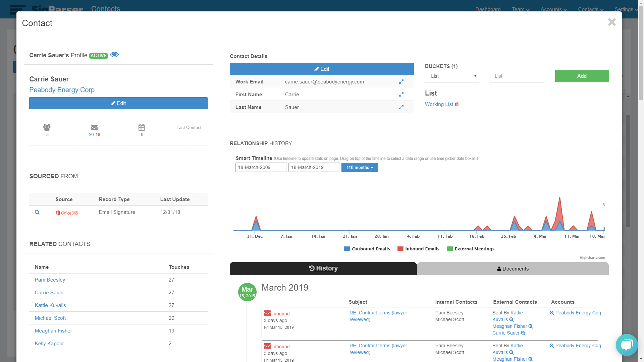This screenshot has height=362, width=644.
Task: Toggle the eye visibility icon beside ACTIVE badge
Action: pos(114,55)
